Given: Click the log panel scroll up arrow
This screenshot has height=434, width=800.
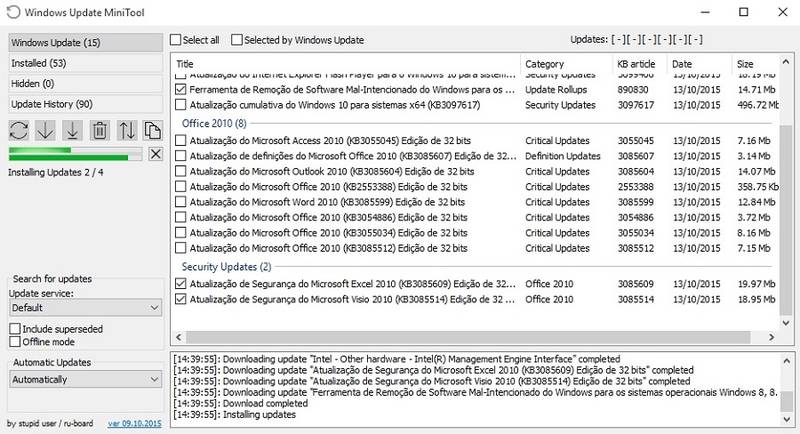Looking at the screenshot, I should pos(786,361).
